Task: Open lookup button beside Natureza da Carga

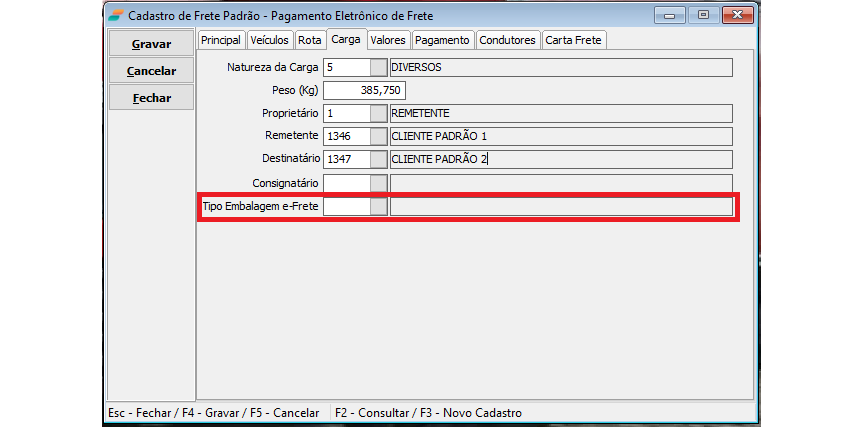Action: 378,68
